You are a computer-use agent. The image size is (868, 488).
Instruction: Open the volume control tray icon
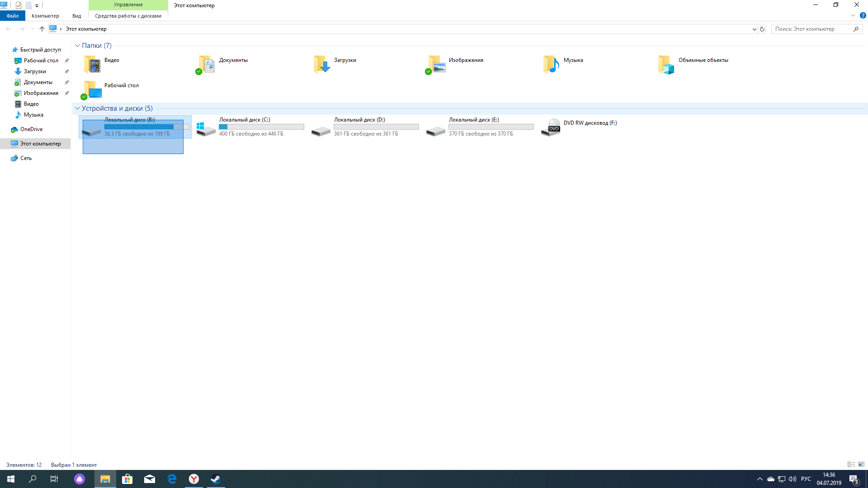[x=793, y=479]
